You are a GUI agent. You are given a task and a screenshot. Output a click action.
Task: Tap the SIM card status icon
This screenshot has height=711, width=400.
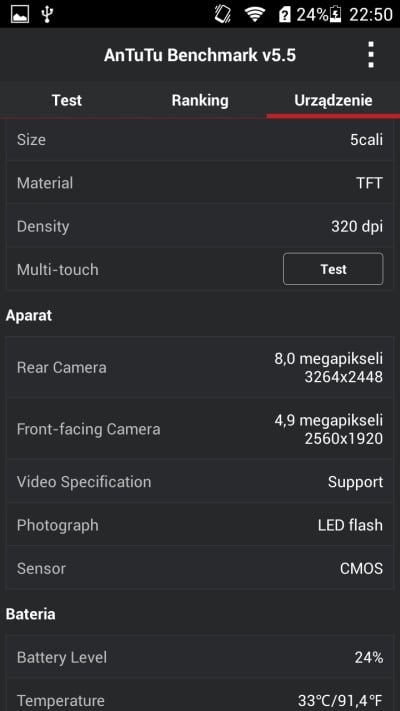pyautogui.click(x=284, y=15)
